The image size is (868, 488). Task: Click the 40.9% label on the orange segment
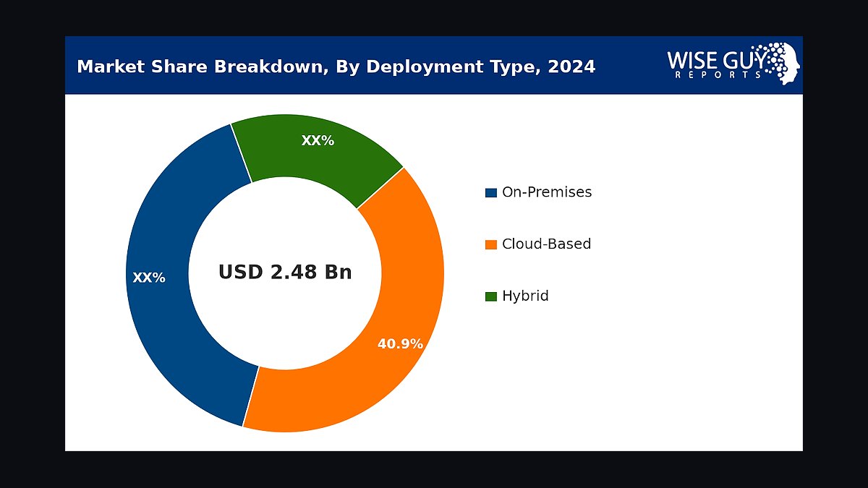(400, 344)
